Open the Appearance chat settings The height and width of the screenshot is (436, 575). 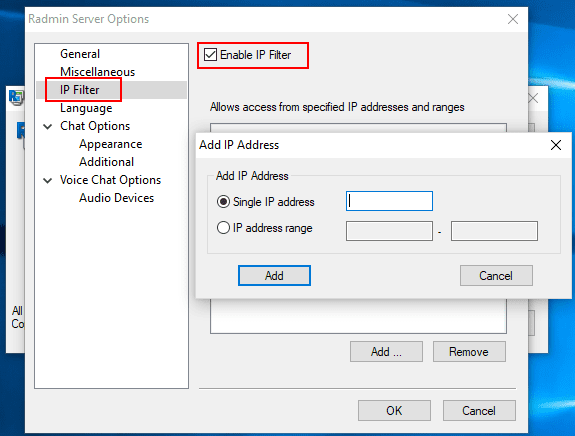click(111, 144)
